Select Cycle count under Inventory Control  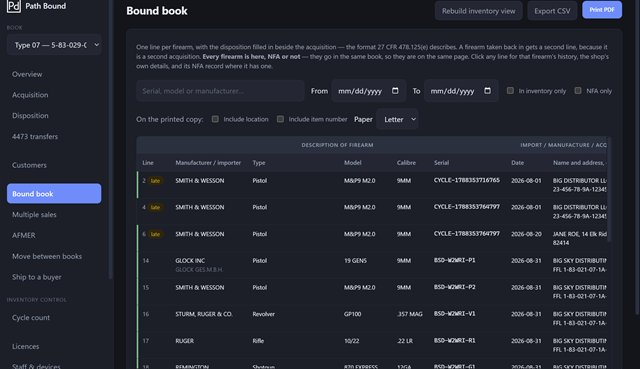click(x=31, y=318)
